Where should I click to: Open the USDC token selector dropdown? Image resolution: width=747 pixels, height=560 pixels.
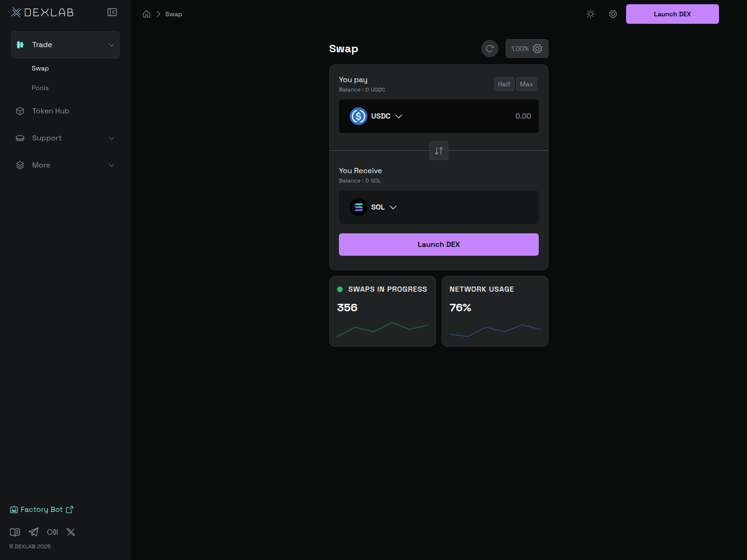(x=376, y=116)
